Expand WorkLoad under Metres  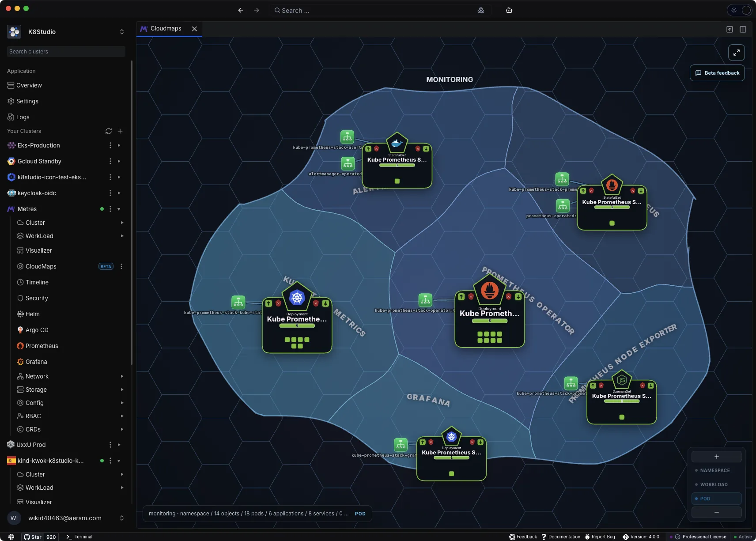point(122,236)
